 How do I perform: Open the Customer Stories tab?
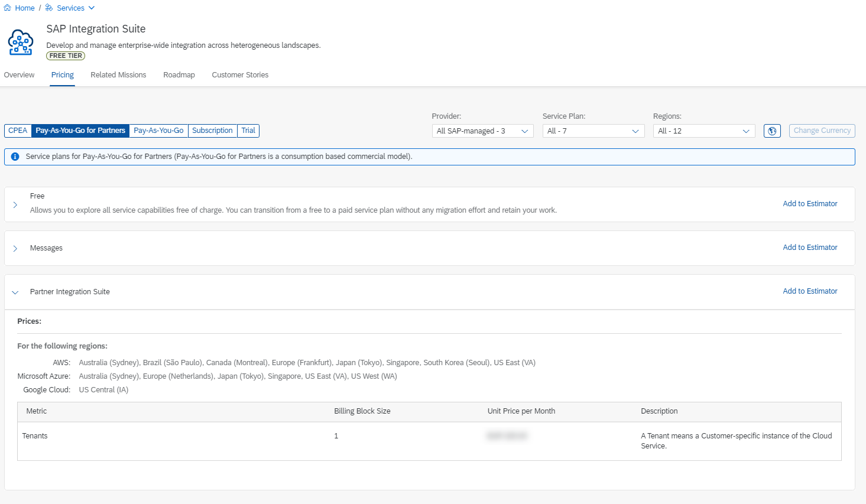point(240,75)
